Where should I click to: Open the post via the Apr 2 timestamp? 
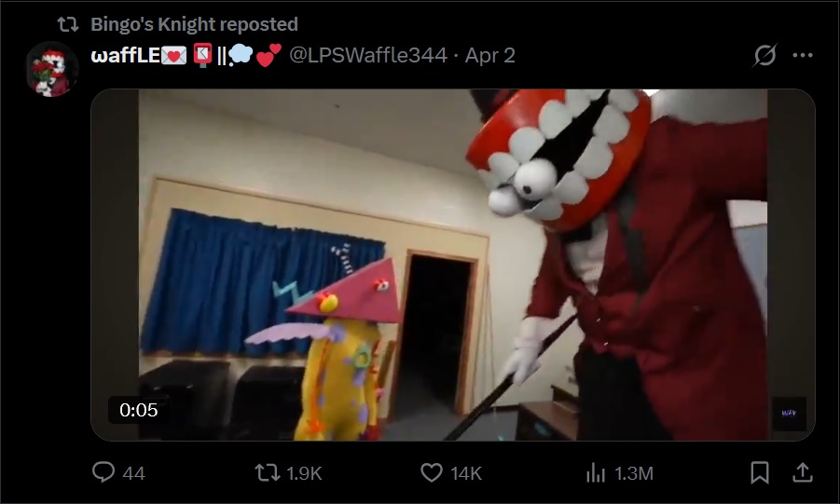coord(490,55)
